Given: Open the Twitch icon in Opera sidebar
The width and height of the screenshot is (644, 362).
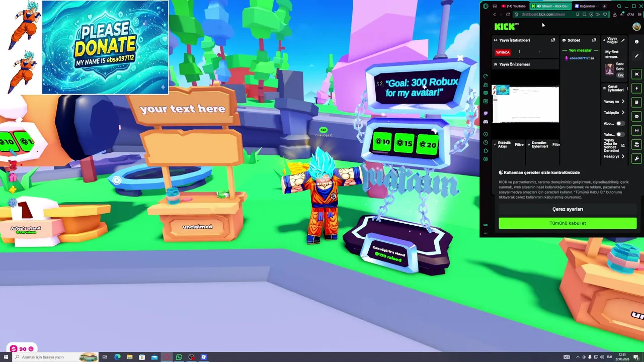Looking at the screenshot, I should 486,113.
